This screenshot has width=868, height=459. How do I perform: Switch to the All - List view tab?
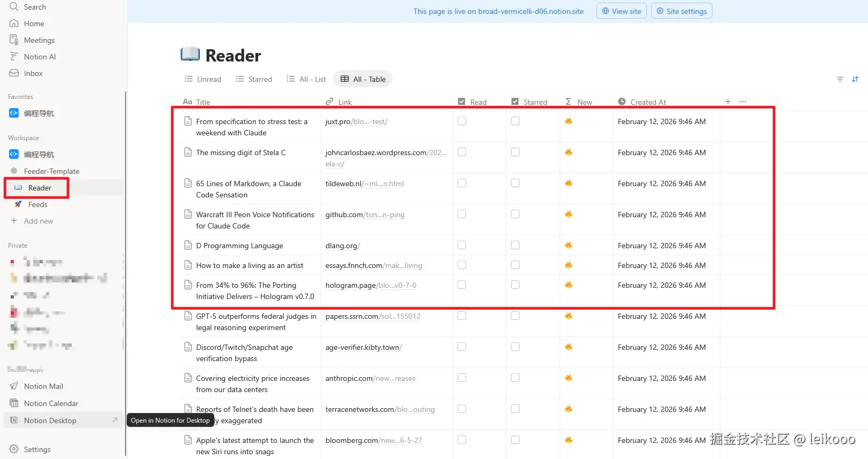306,79
